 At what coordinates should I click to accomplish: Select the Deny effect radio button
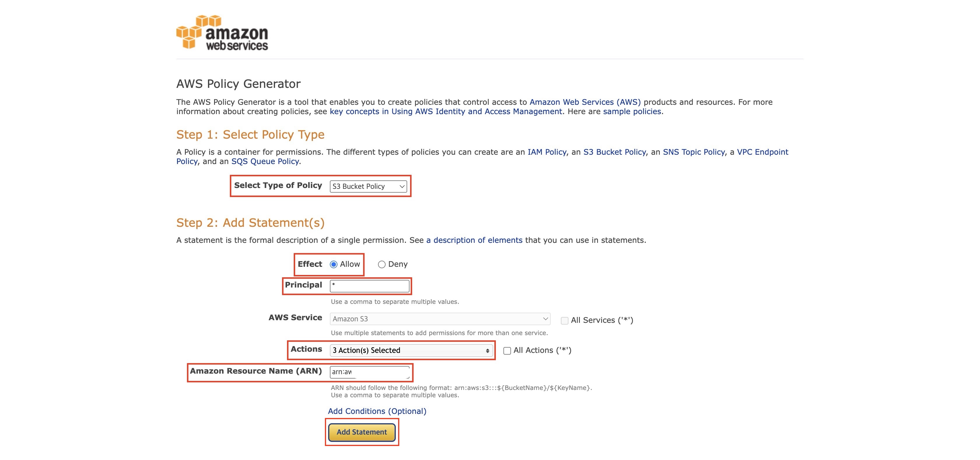point(381,264)
